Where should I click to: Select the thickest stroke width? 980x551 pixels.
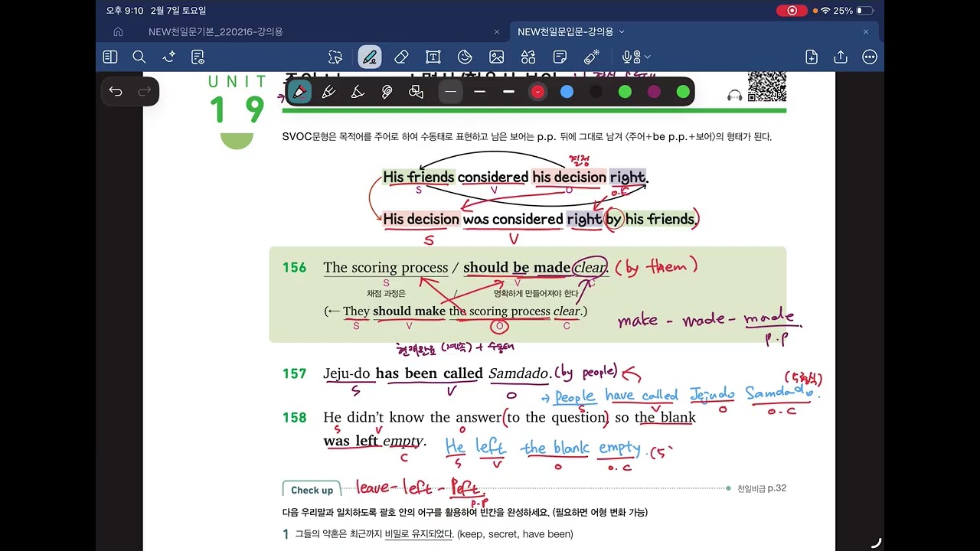pyautogui.click(x=508, y=92)
